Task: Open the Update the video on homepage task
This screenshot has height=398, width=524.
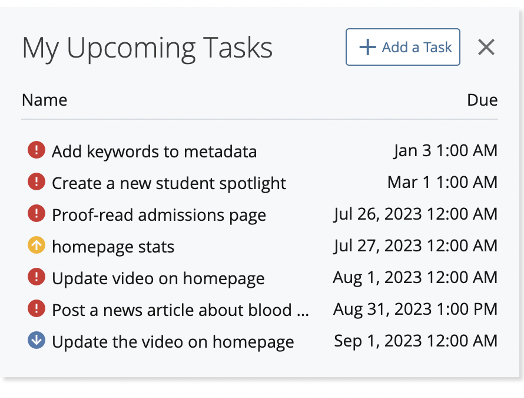Action: 173,342
